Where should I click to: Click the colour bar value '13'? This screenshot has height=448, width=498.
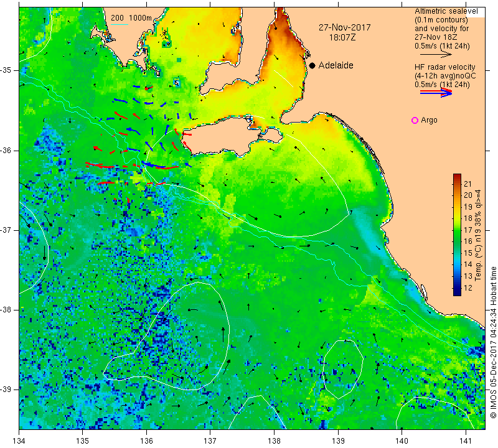468,276
